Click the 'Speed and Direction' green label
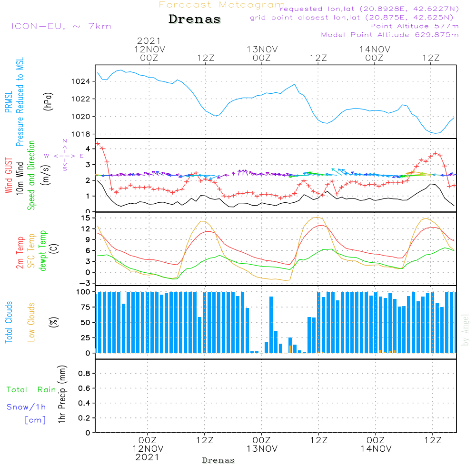This screenshot has width=476, height=476. click(31, 175)
